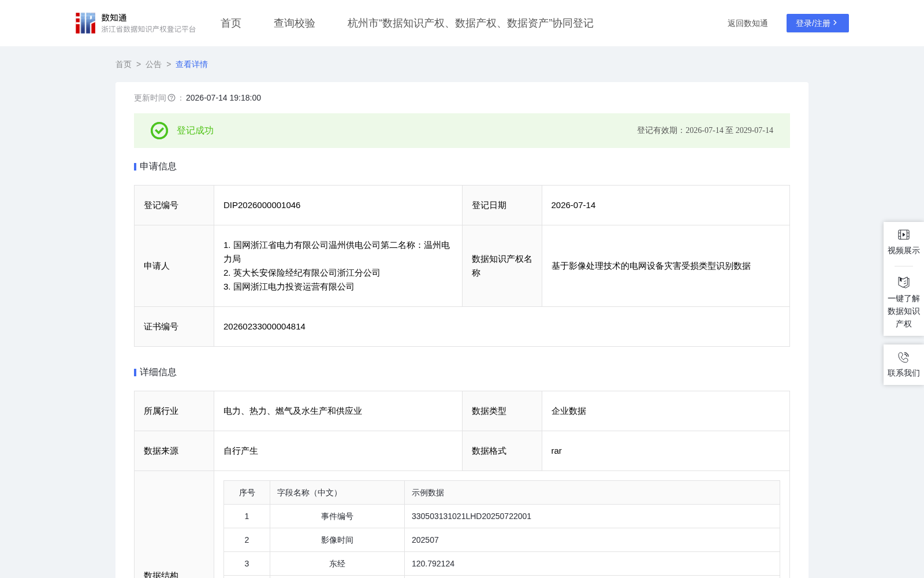Click the 示例数据 column header
Image resolution: width=924 pixels, height=578 pixels.
click(x=592, y=492)
